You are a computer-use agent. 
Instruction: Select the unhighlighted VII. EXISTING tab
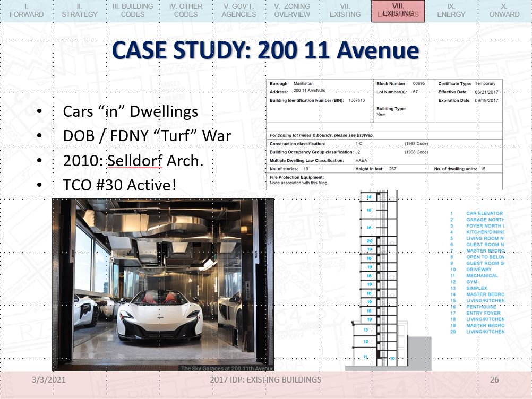pyautogui.click(x=345, y=11)
